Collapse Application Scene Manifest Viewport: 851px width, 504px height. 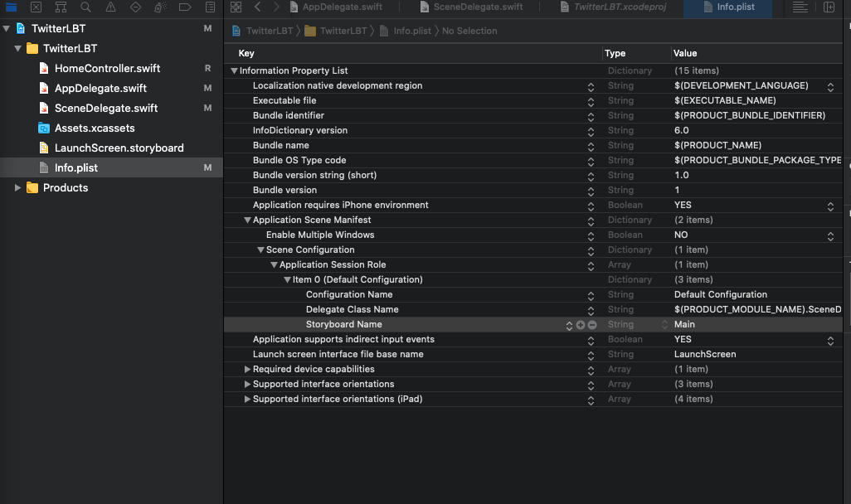(247, 220)
